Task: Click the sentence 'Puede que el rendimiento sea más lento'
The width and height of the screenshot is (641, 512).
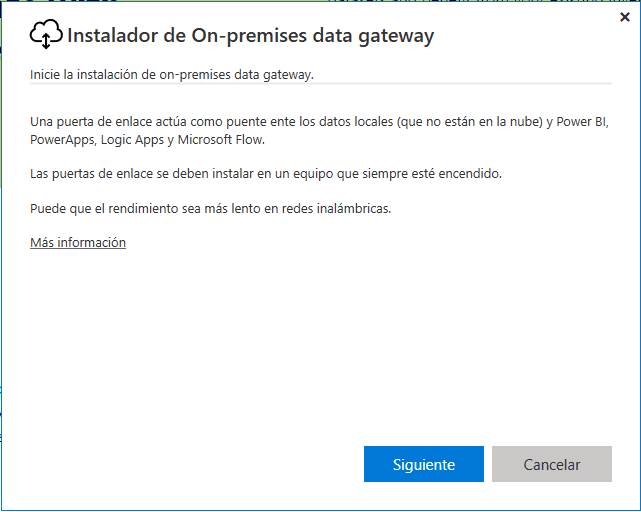Action: pos(211,209)
